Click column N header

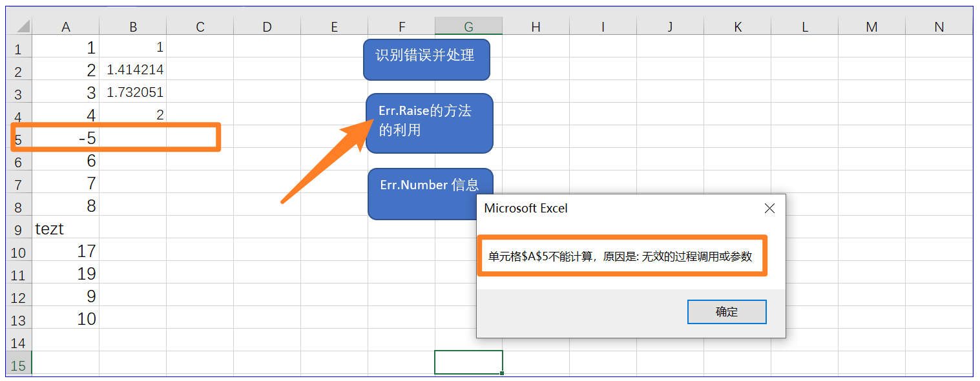939,26
